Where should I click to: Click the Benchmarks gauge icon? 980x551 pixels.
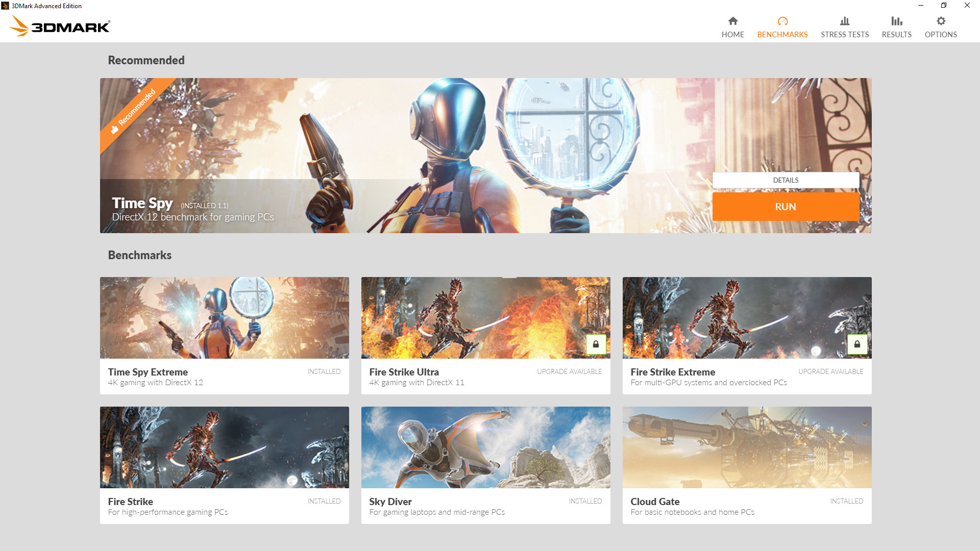coord(782,21)
